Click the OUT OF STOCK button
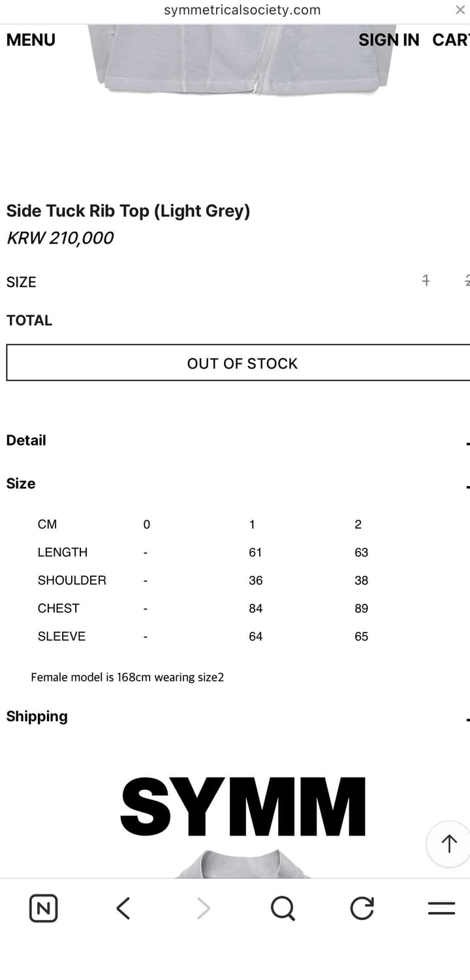 (242, 363)
